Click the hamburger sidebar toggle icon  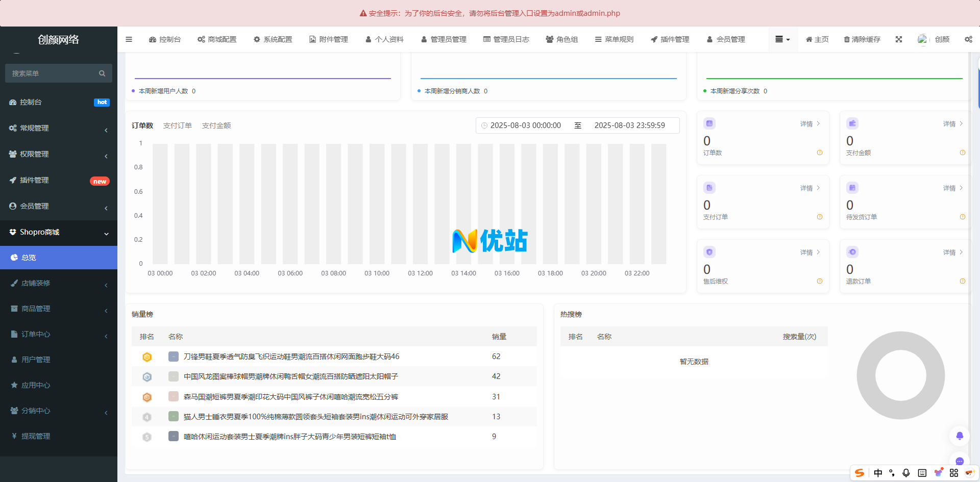coord(129,39)
